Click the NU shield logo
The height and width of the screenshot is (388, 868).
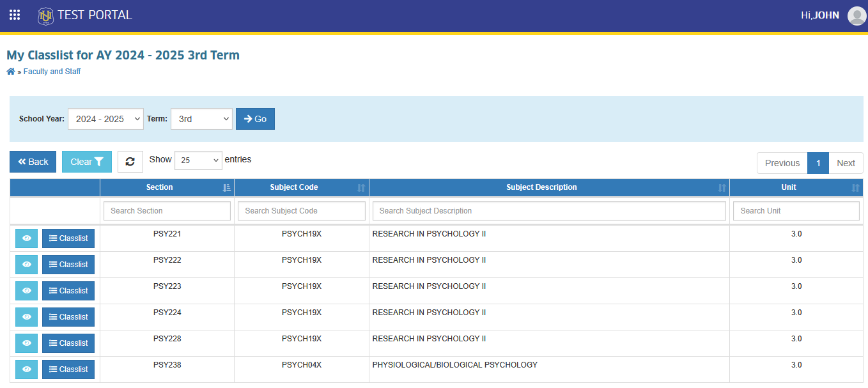coord(45,16)
